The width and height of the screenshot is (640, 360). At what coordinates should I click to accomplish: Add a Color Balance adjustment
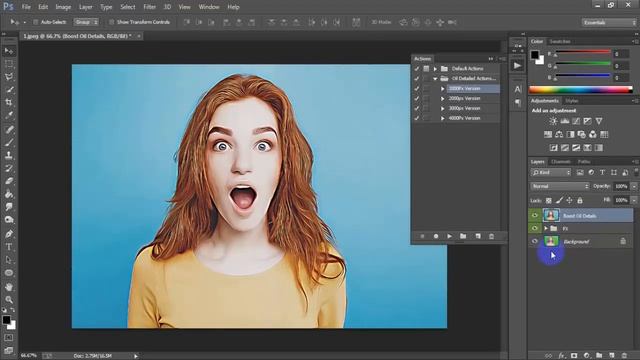pyautogui.click(x=559, y=134)
